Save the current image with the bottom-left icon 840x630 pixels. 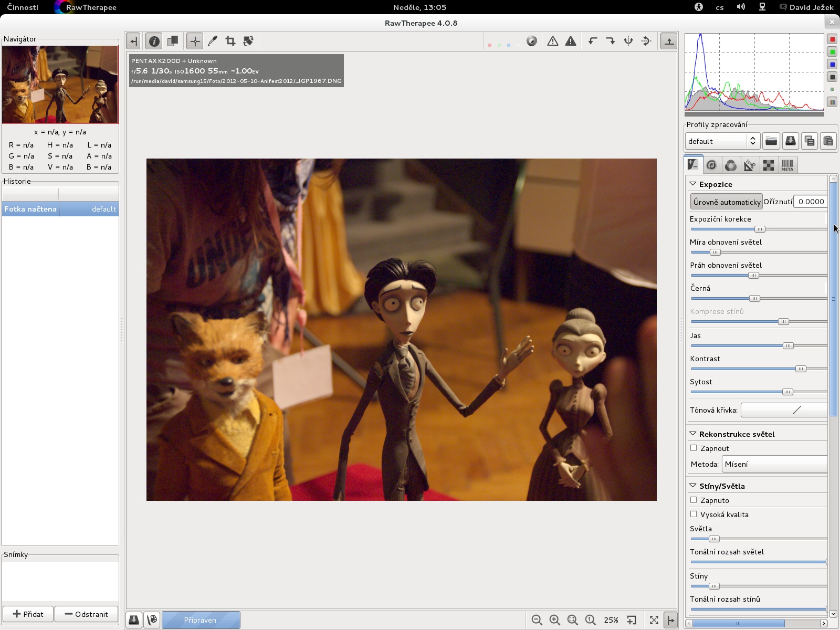click(134, 620)
